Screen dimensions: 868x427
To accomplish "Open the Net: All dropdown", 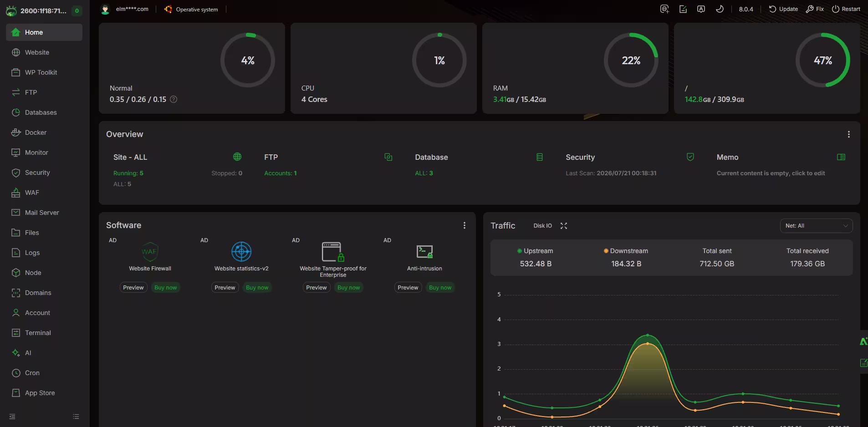I will tap(816, 226).
